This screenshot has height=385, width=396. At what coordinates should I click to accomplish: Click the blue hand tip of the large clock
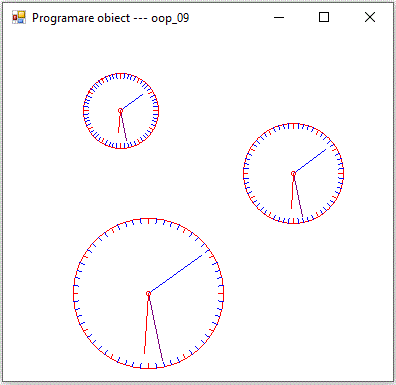point(201,256)
